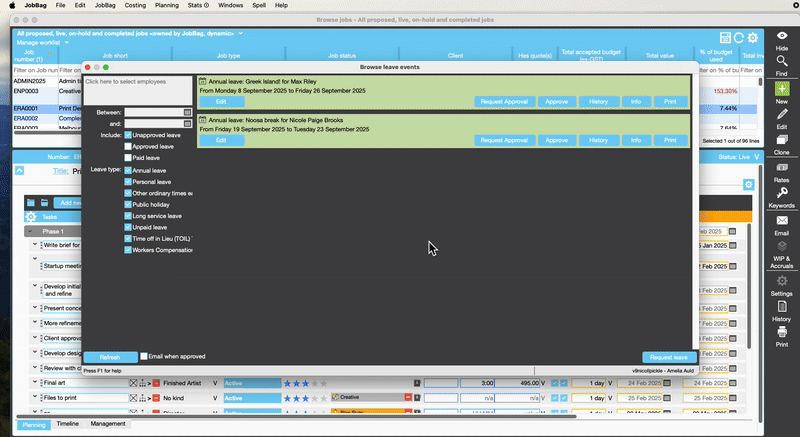Click the red kind icon in Final art row

click(x=156, y=383)
